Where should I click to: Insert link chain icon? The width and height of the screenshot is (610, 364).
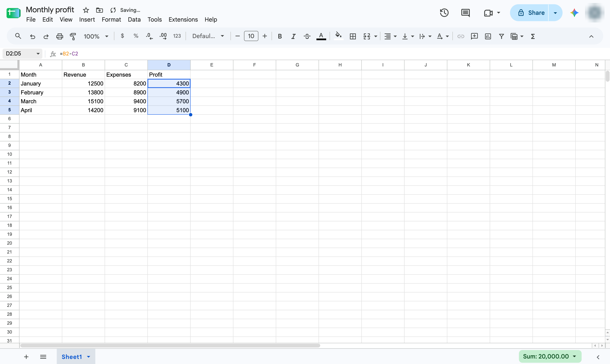coord(460,36)
